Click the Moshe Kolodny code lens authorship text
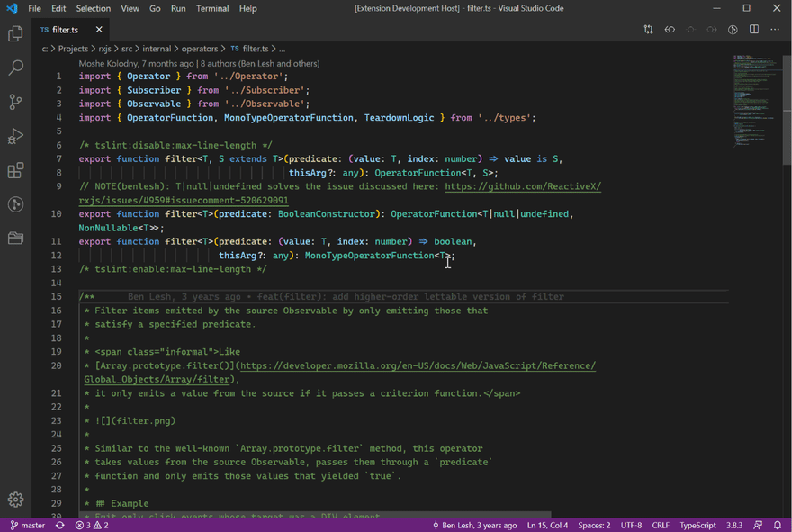 [136, 64]
